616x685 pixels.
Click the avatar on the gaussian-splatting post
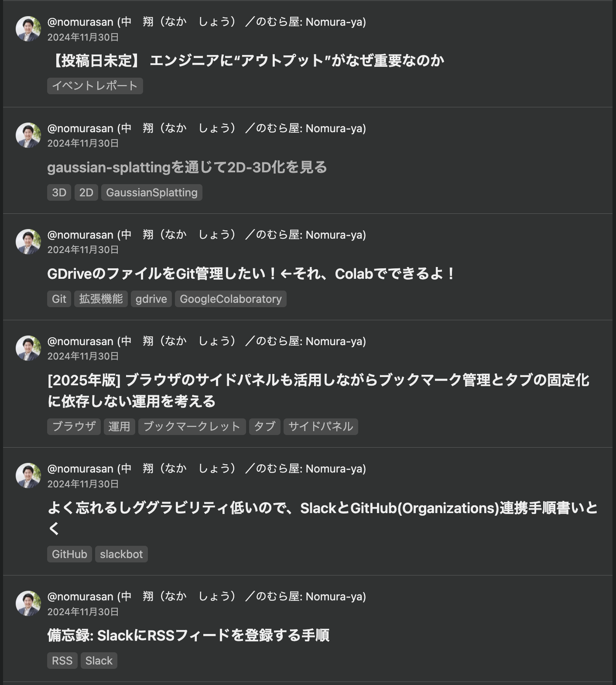click(28, 135)
